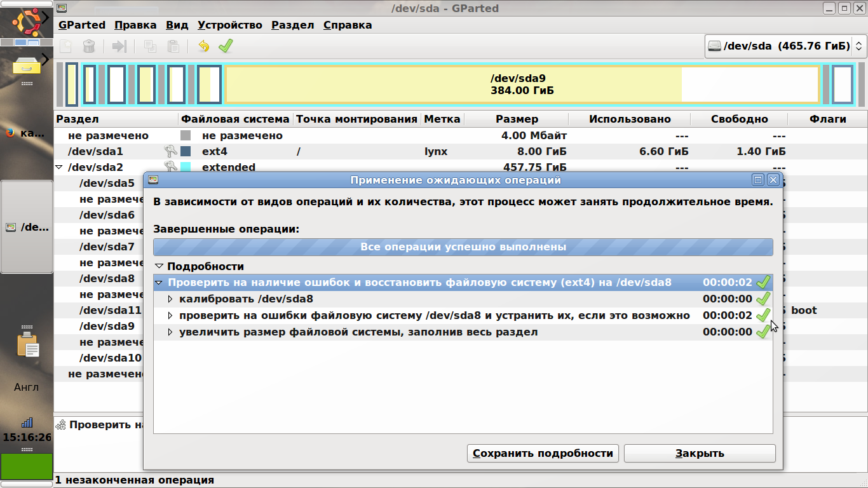The width and height of the screenshot is (868, 488).
Task: Click the green check on the калибровать /dev/sda8 row
Action: pos(763,299)
